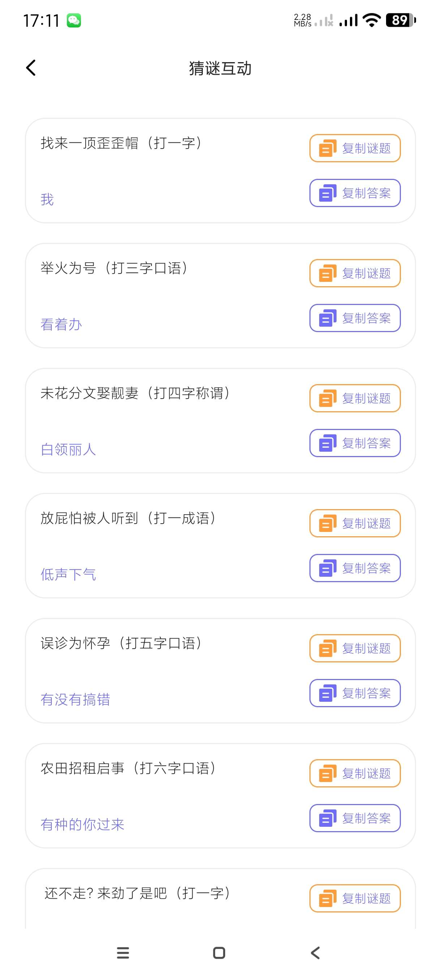
Task: Copy the riddle 放屁怕被人听到
Action: (355, 524)
